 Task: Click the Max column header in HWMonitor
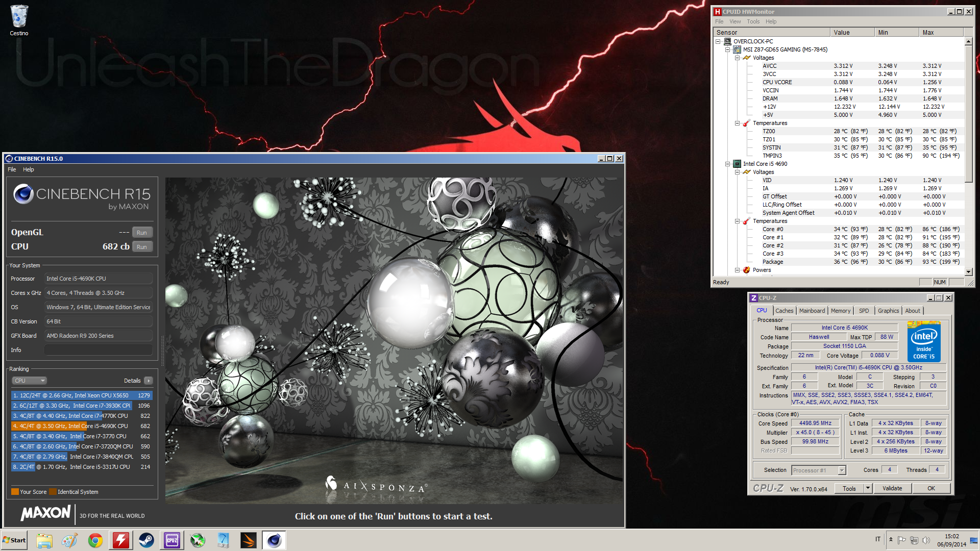[x=941, y=32]
